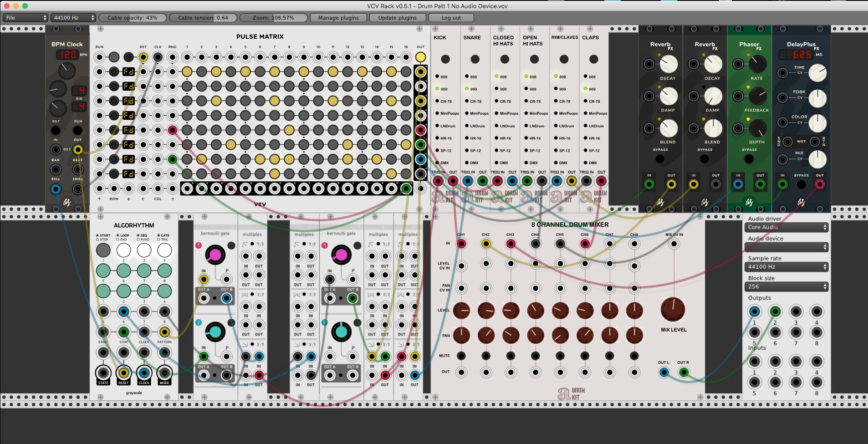Select 808 on the KICK module

point(437,77)
